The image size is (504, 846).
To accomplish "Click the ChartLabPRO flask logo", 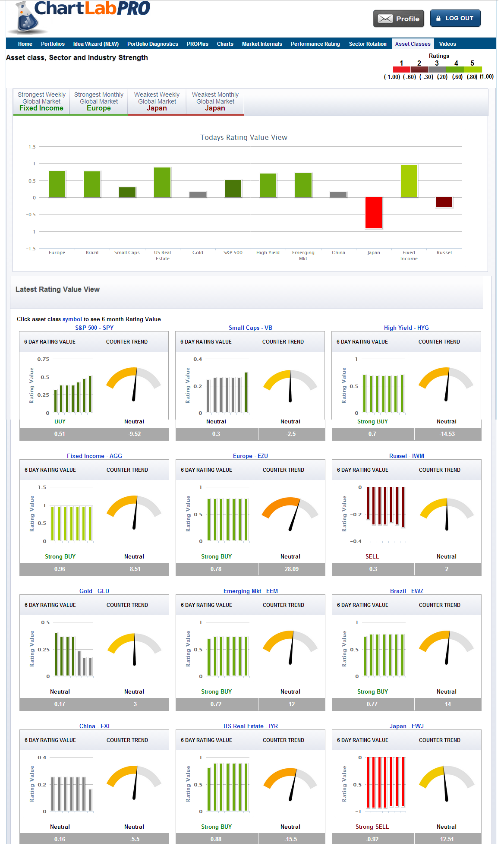I will click(27, 19).
